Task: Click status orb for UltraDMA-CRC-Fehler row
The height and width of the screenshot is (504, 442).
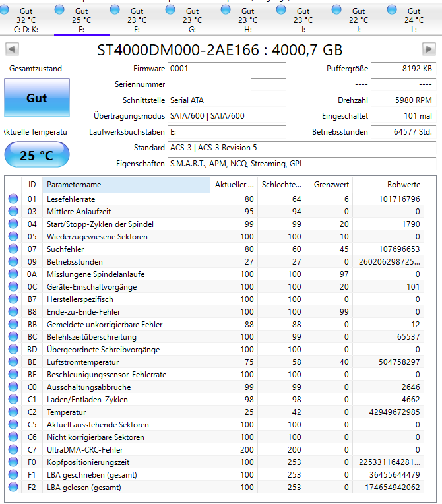Action: [13, 449]
